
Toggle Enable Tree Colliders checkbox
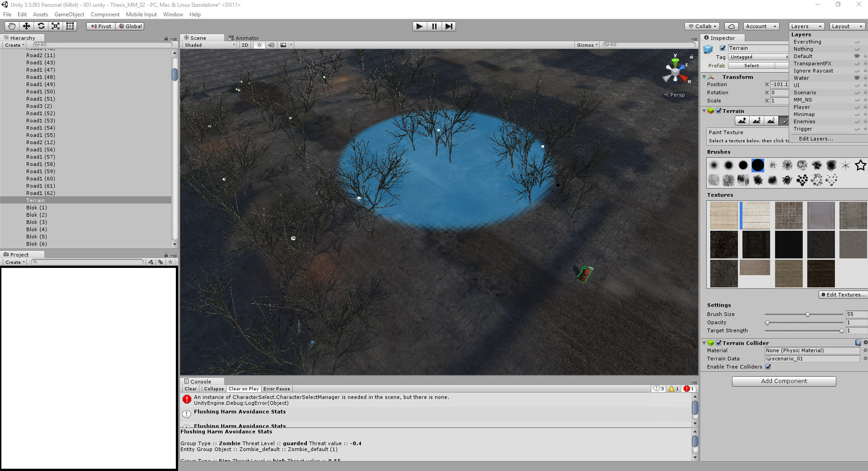tap(768, 367)
